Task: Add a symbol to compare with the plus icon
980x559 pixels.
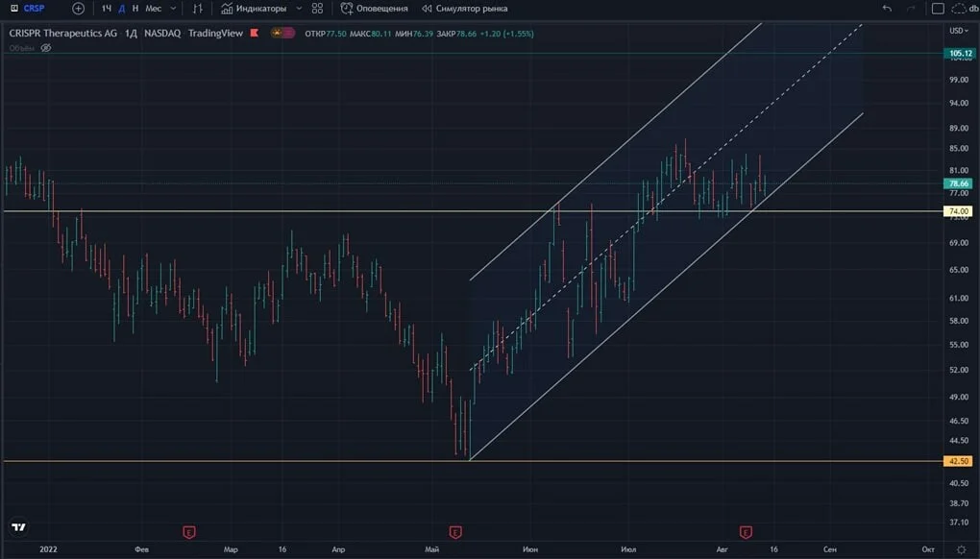Action: 78,9
